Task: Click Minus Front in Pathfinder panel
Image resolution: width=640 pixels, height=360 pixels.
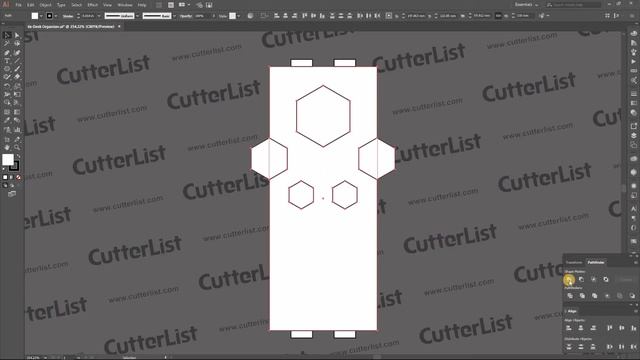Action: (x=581, y=280)
